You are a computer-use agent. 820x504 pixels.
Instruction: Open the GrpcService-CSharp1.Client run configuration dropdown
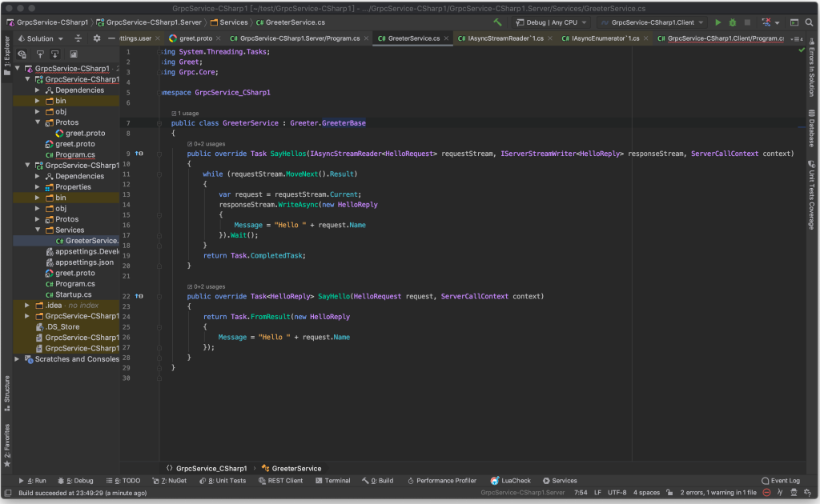coord(653,22)
